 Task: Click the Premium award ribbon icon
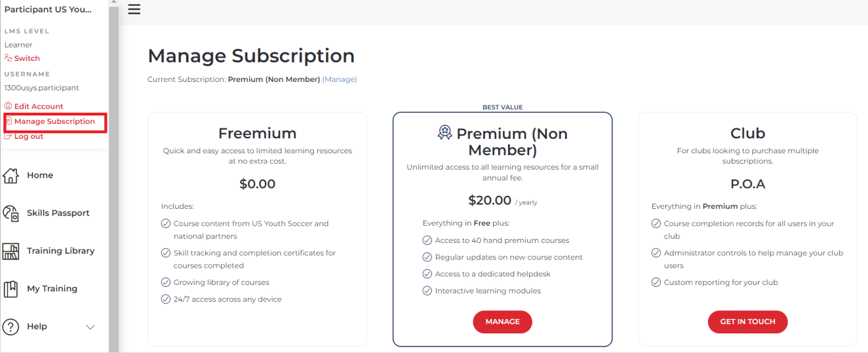pos(444,134)
